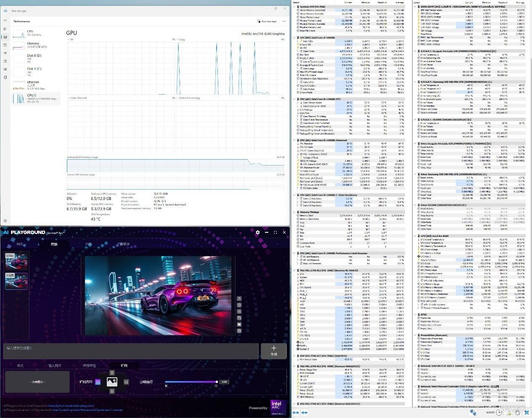Image resolution: width=532 pixels, height=418 pixels.
Task: Click the delete image trash icon
Action: pyautogui.click(x=239, y=331)
